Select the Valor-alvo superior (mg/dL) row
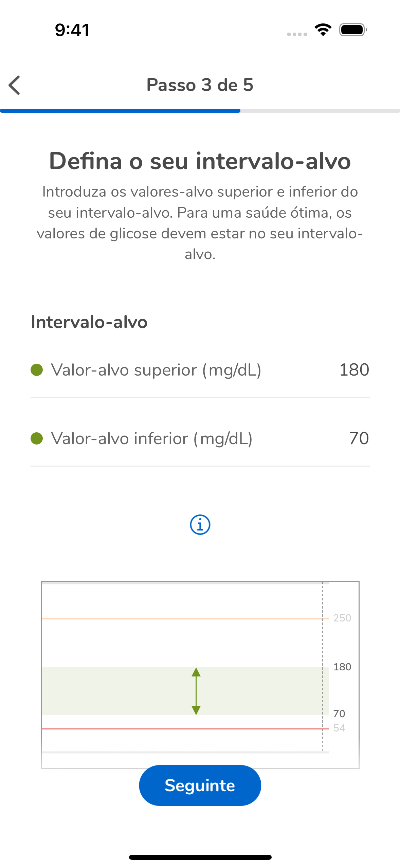400x868 pixels. 156,370
